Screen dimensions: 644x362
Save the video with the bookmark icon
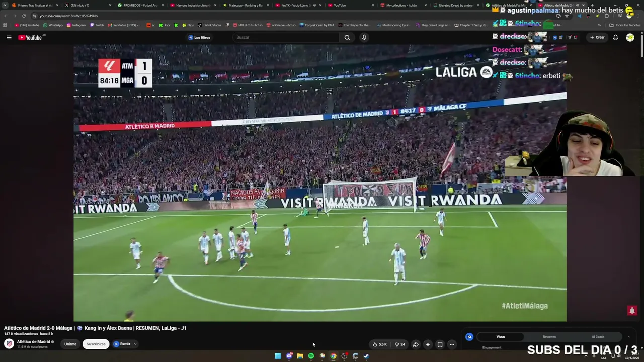[x=440, y=344]
